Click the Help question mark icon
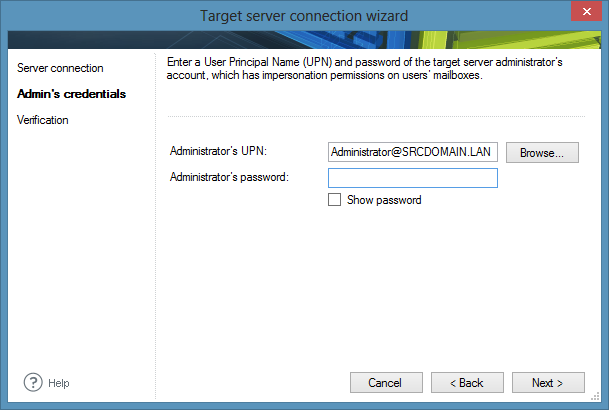 [32, 382]
